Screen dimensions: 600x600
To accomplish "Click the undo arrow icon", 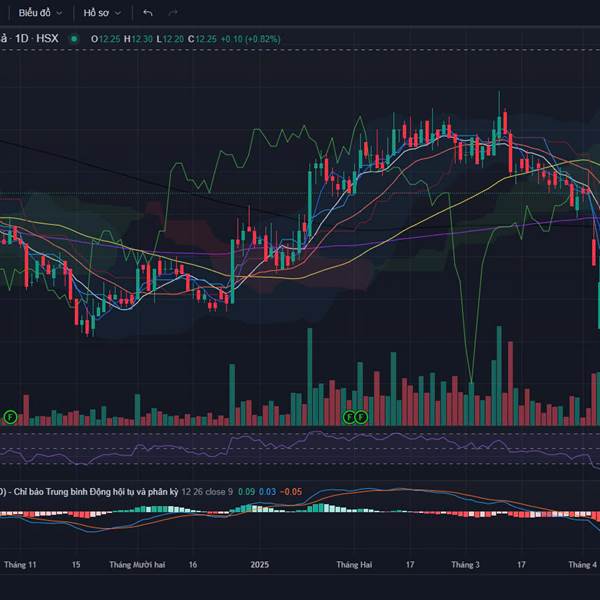I will (148, 13).
